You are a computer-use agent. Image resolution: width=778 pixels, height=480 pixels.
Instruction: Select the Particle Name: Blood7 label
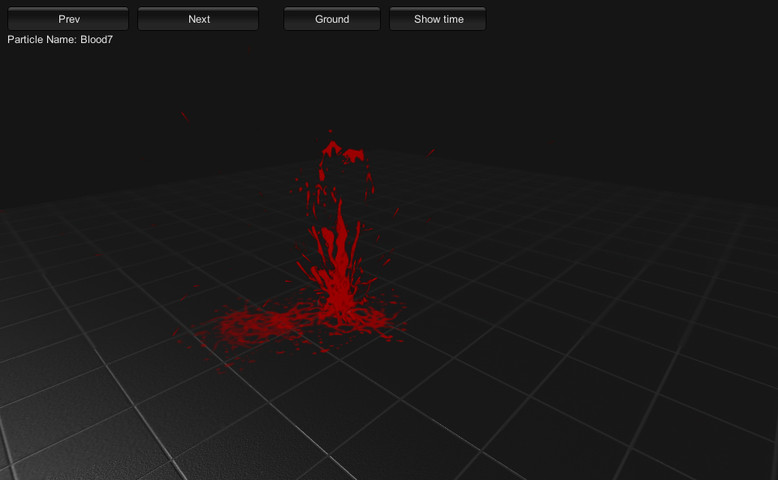[60, 40]
